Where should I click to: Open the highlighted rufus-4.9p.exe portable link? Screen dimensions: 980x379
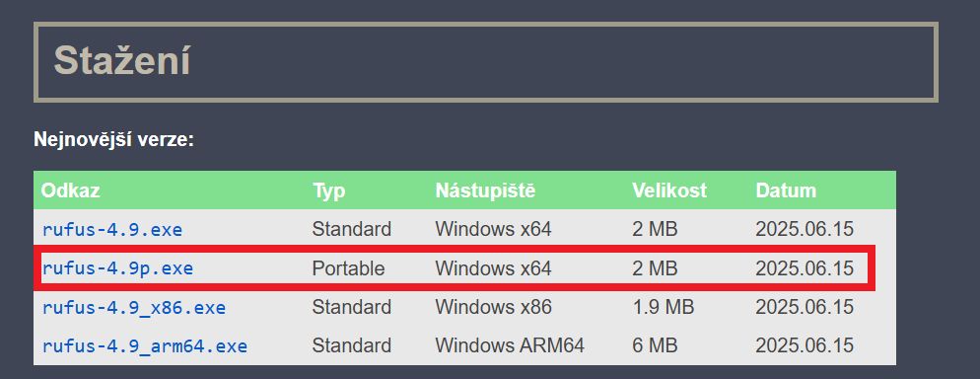click(117, 268)
